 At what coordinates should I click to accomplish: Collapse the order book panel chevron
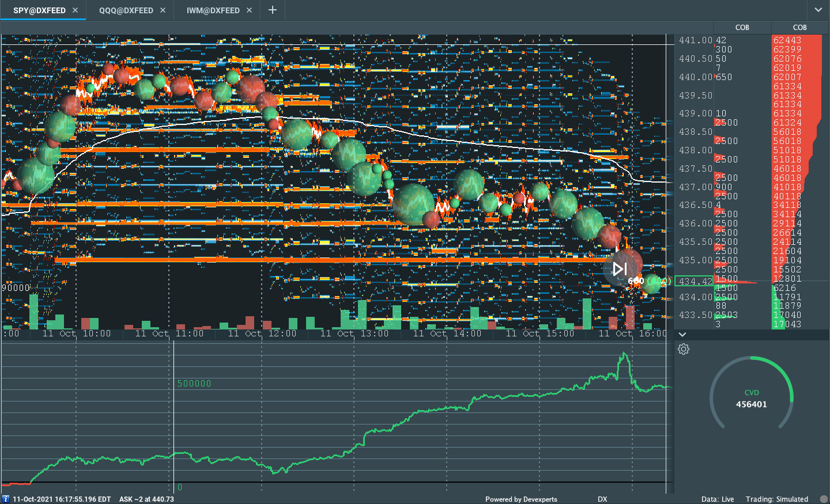(x=682, y=335)
